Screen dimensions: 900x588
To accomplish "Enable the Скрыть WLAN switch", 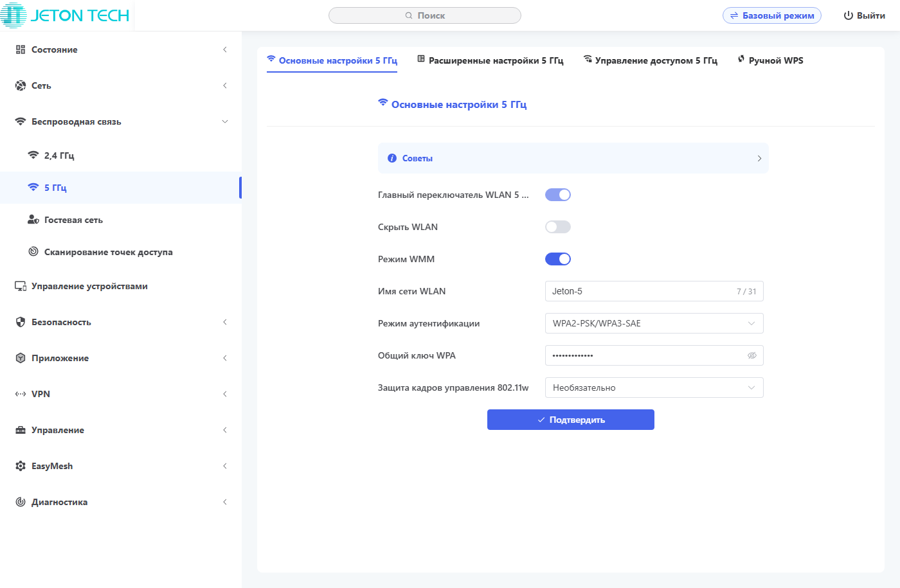I will tap(557, 227).
